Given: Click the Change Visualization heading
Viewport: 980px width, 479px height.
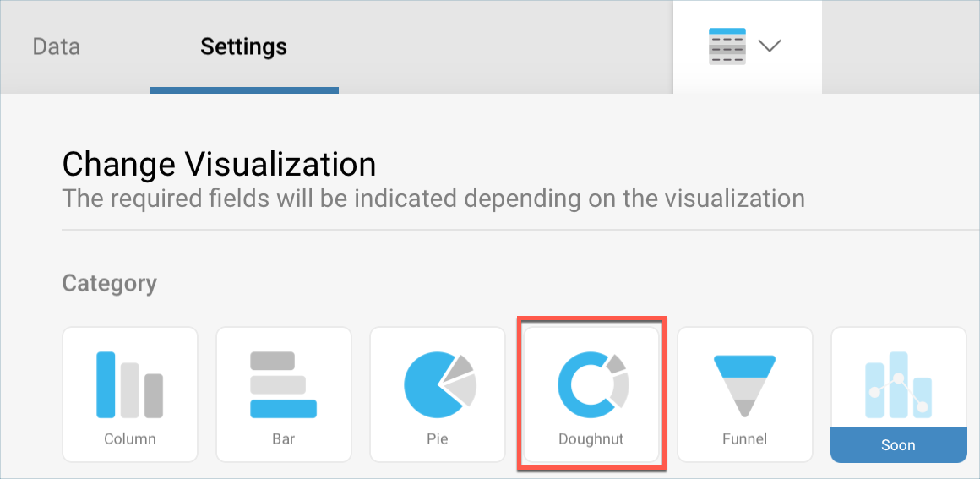Looking at the screenshot, I should [x=220, y=163].
